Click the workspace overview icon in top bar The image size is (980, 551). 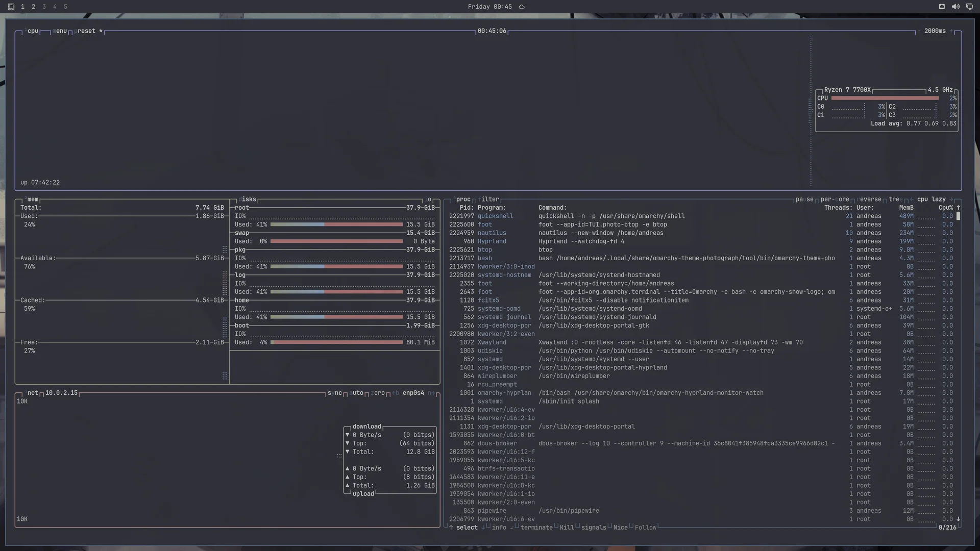pos(11,7)
